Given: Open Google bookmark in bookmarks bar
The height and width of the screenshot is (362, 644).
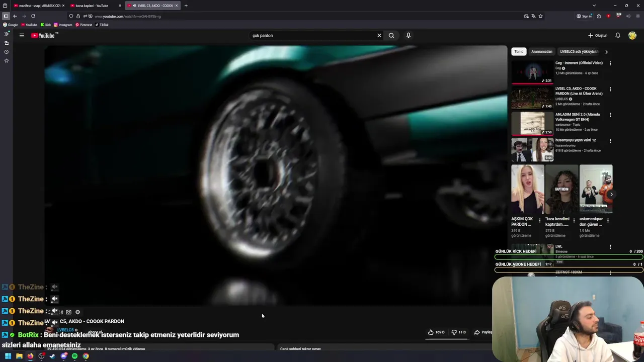Looking at the screenshot, I should point(10,25).
